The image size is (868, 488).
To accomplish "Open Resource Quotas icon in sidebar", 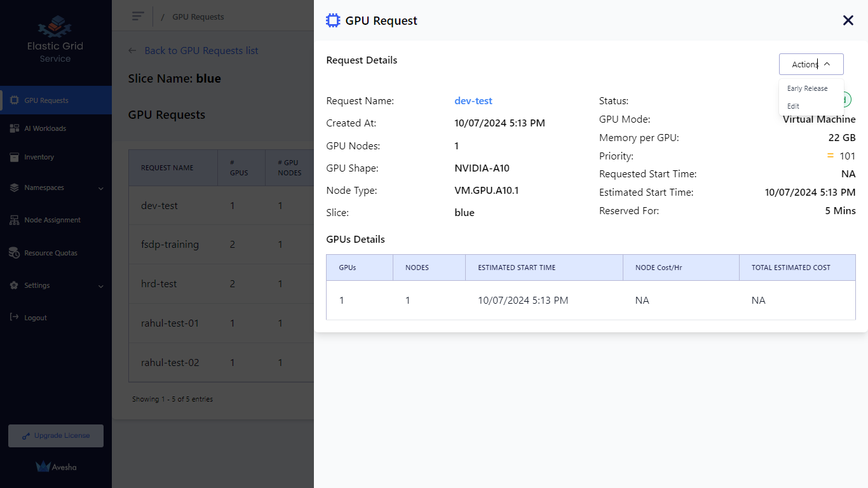I will point(14,253).
